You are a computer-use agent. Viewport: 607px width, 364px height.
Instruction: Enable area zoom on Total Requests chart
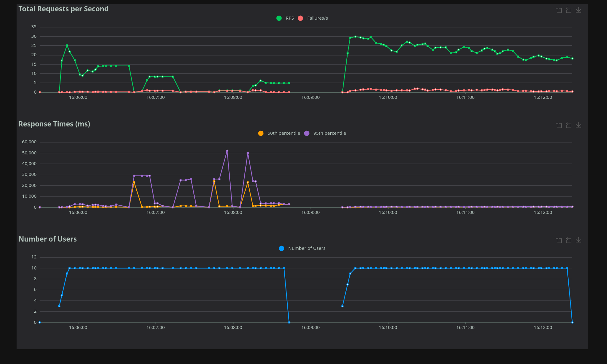click(x=559, y=10)
